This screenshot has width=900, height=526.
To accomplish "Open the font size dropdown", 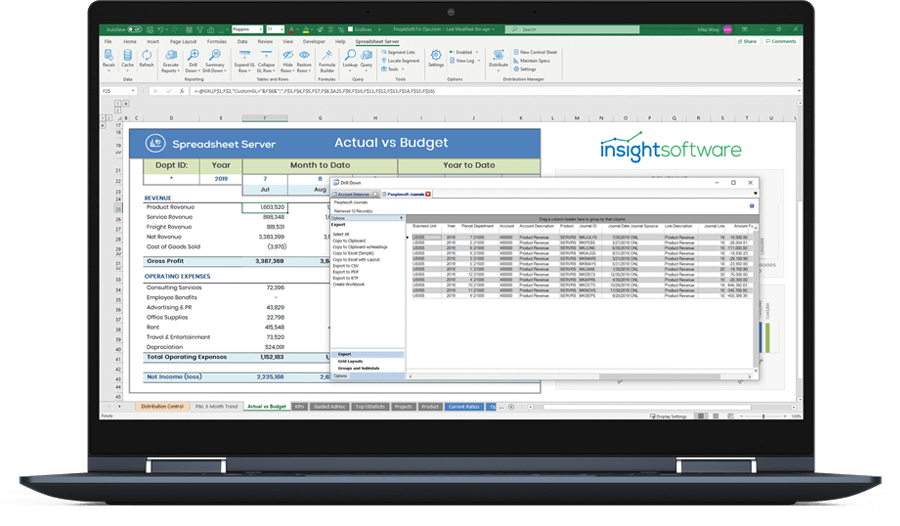I will pyautogui.click(x=282, y=29).
